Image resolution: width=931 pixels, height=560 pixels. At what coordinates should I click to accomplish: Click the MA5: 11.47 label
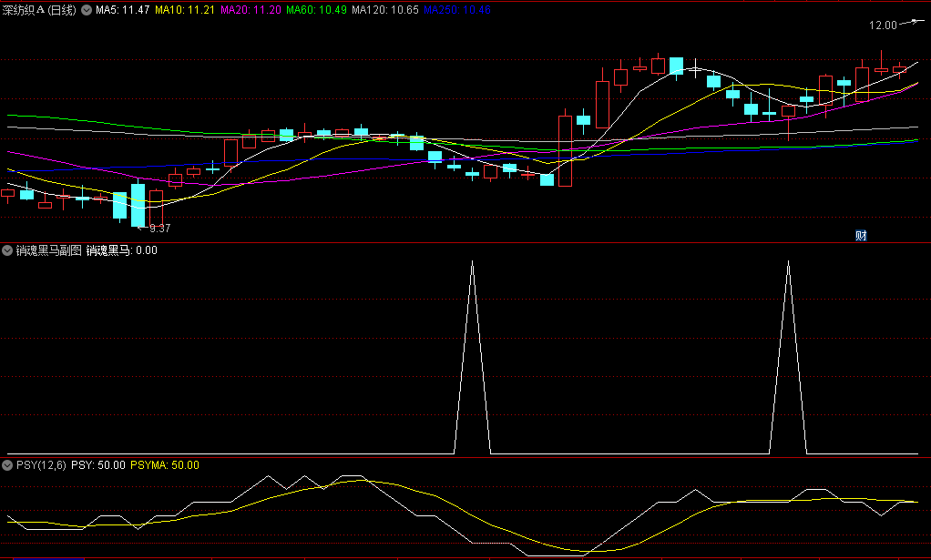click(x=122, y=10)
